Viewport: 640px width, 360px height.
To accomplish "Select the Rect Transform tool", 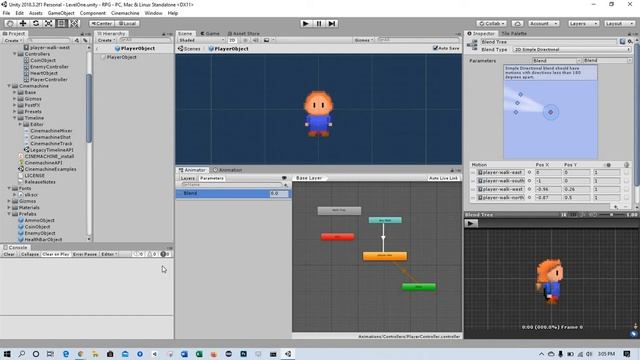I will [62, 23].
